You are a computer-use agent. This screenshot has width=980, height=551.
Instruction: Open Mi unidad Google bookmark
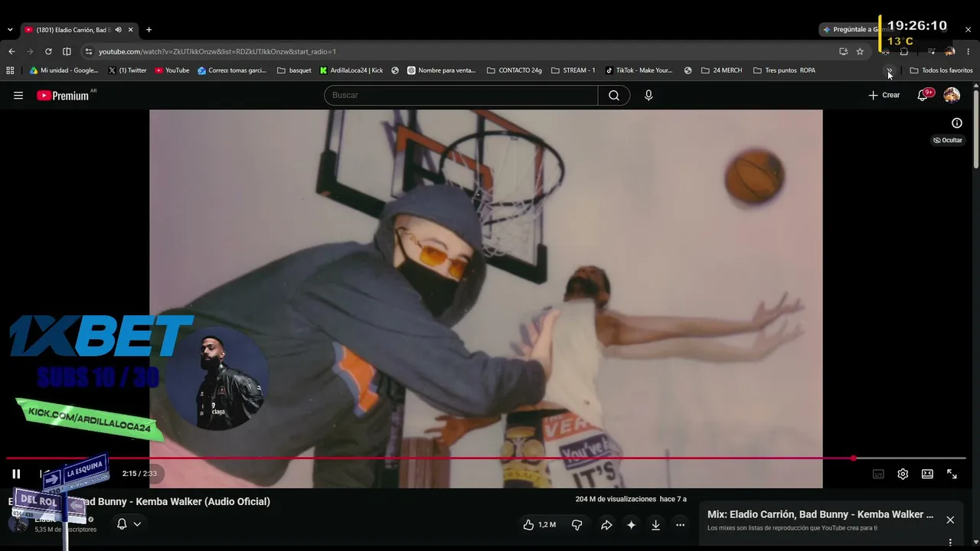pyautogui.click(x=64, y=70)
